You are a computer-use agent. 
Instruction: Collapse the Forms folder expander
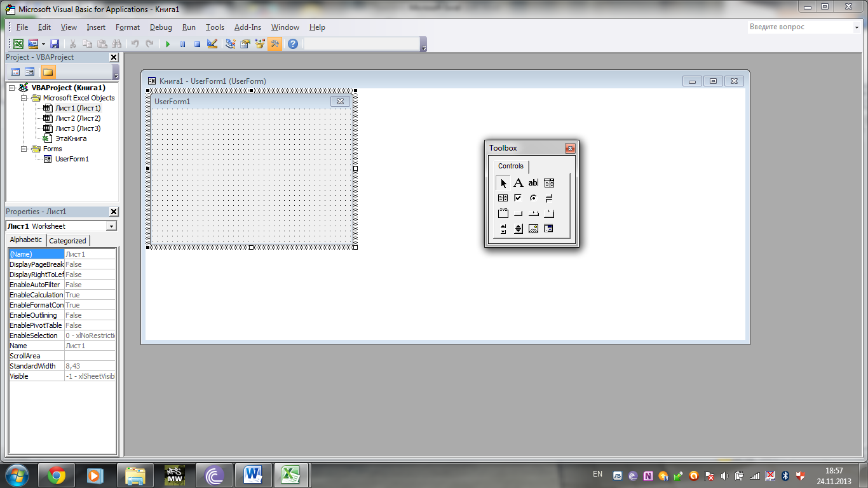[24, 149]
